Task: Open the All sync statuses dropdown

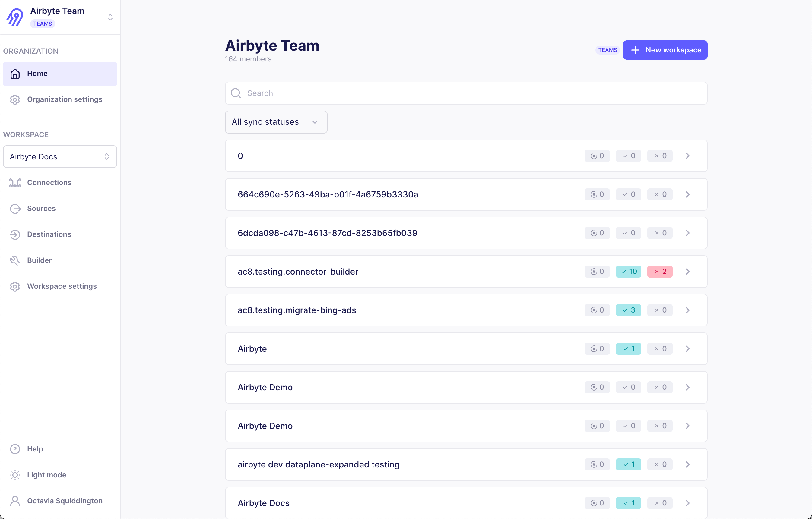Action: point(276,122)
